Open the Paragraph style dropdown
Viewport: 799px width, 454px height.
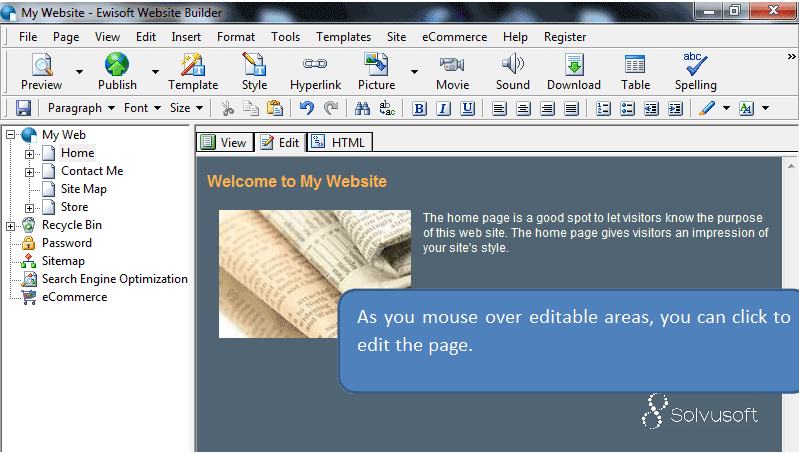click(81, 108)
